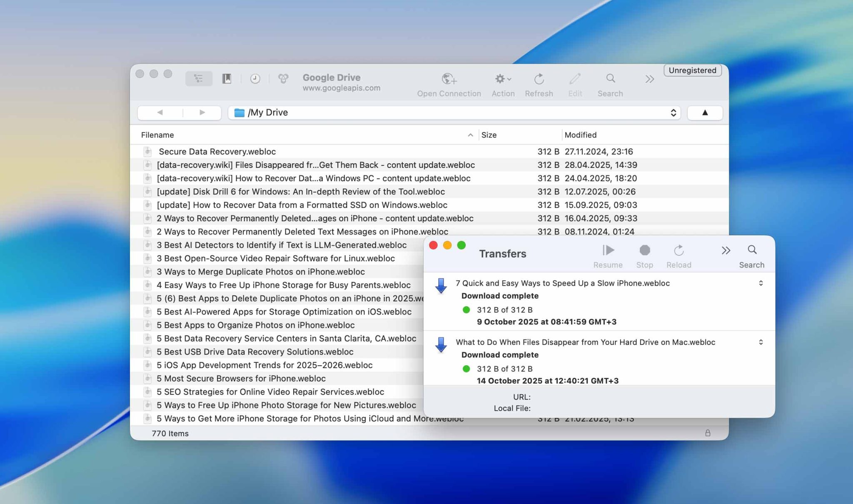Reload the selected transfer

[678, 251]
